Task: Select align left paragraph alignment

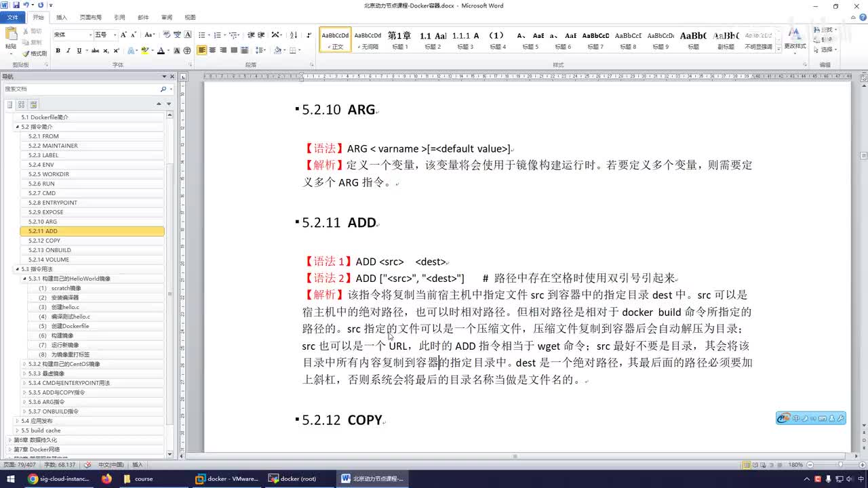Action: tap(202, 51)
